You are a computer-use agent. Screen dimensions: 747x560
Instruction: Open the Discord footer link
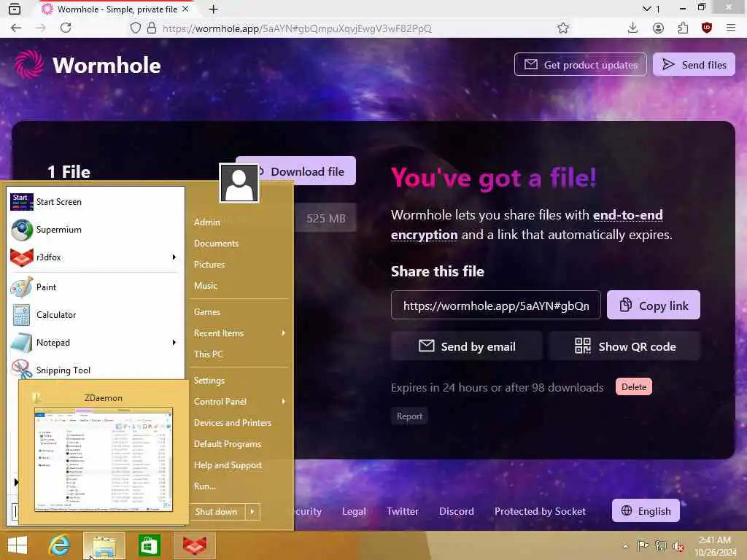click(x=457, y=511)
